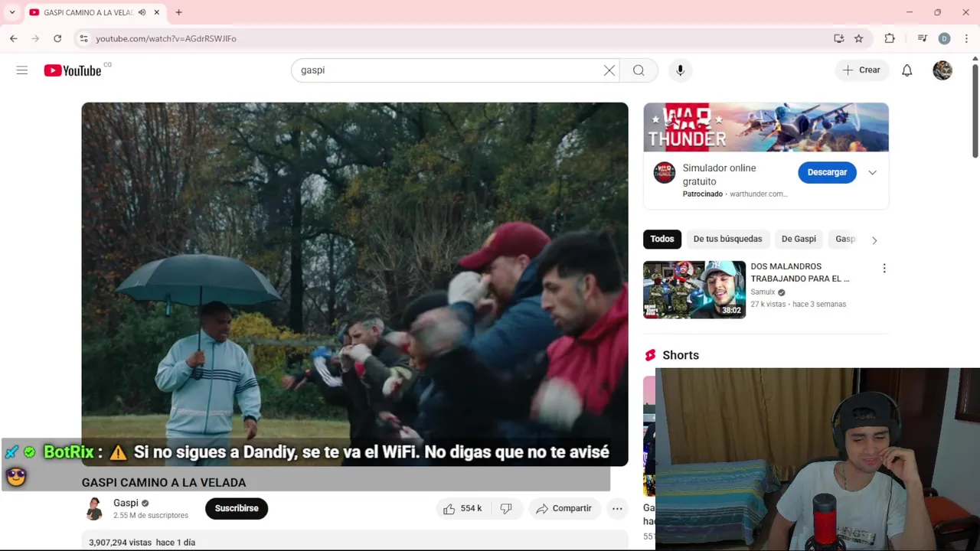Open the Chrome three-dot menu
Screen dimensions: 980x551
click(967, 38)
